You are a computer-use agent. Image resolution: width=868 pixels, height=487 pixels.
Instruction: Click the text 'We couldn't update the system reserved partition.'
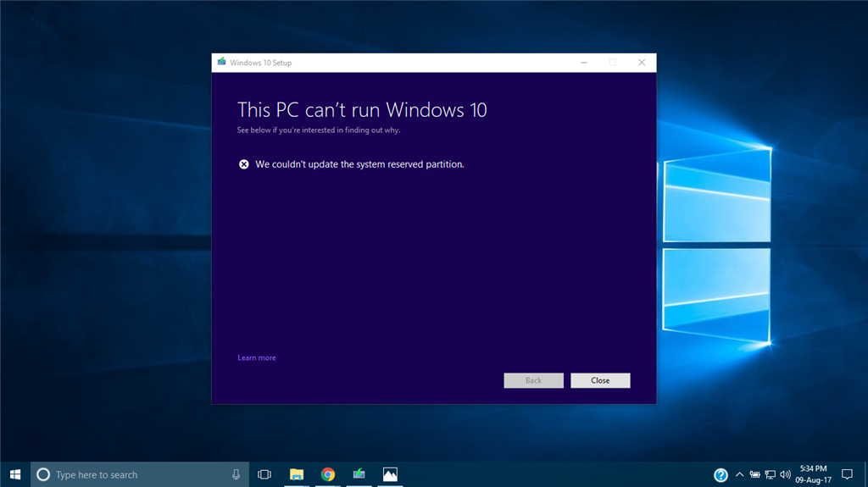359,164
